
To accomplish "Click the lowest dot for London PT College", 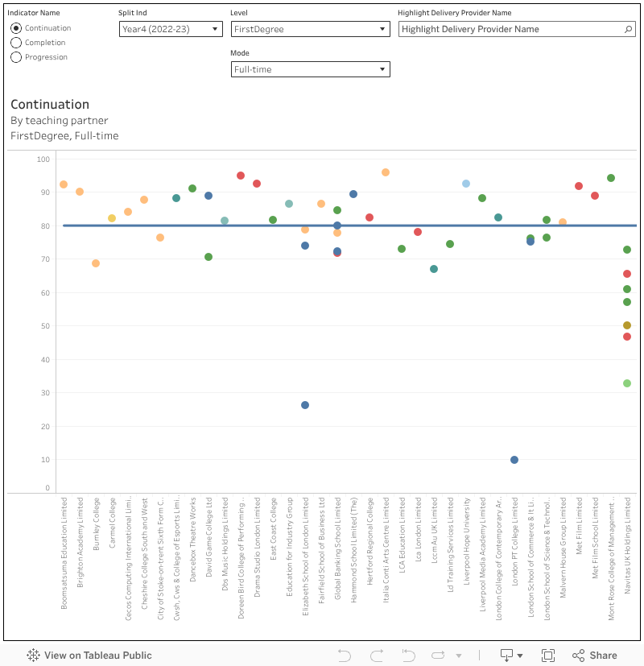I will [514, 460].
